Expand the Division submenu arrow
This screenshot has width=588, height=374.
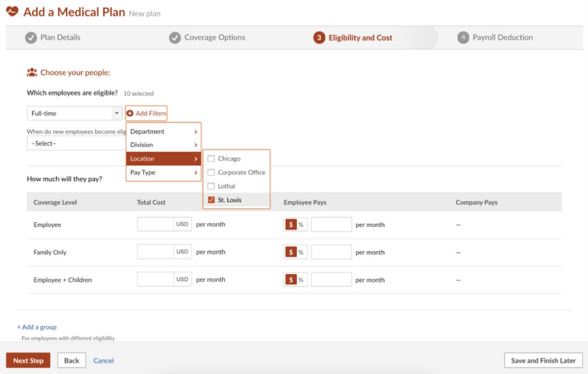tap(196, 145)
